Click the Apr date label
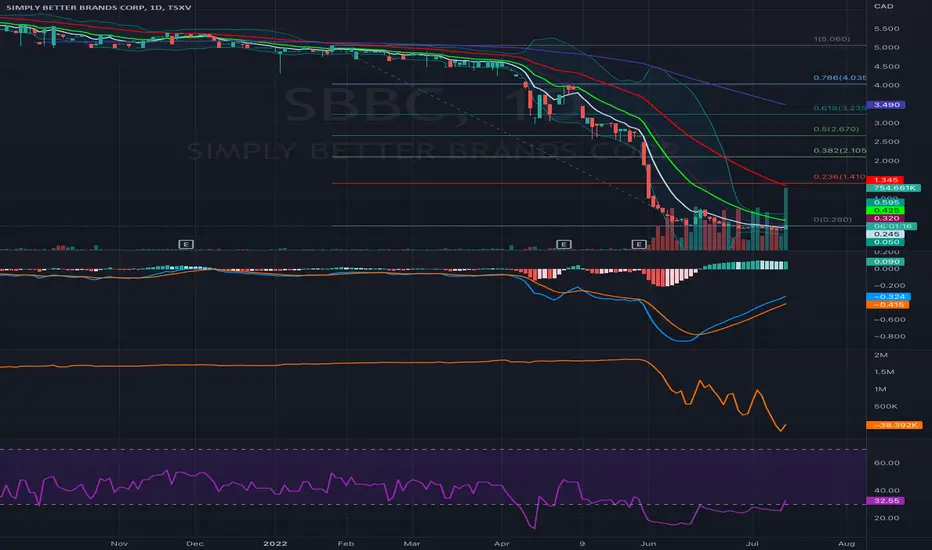Viewport: 932px width, 550px height. [502, 543]
